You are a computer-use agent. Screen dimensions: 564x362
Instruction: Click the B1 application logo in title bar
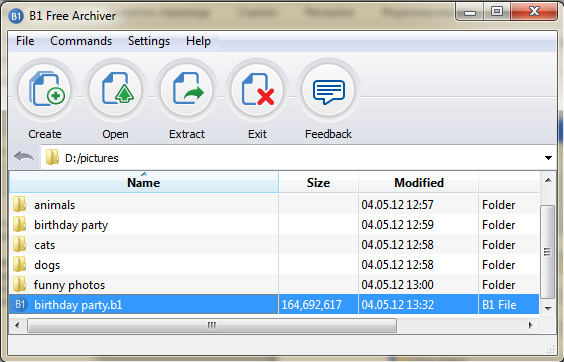[x=16, y=16]
